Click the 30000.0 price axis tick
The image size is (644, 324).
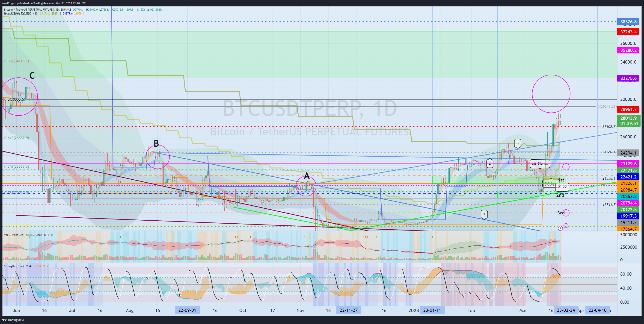tap(628, 99)
